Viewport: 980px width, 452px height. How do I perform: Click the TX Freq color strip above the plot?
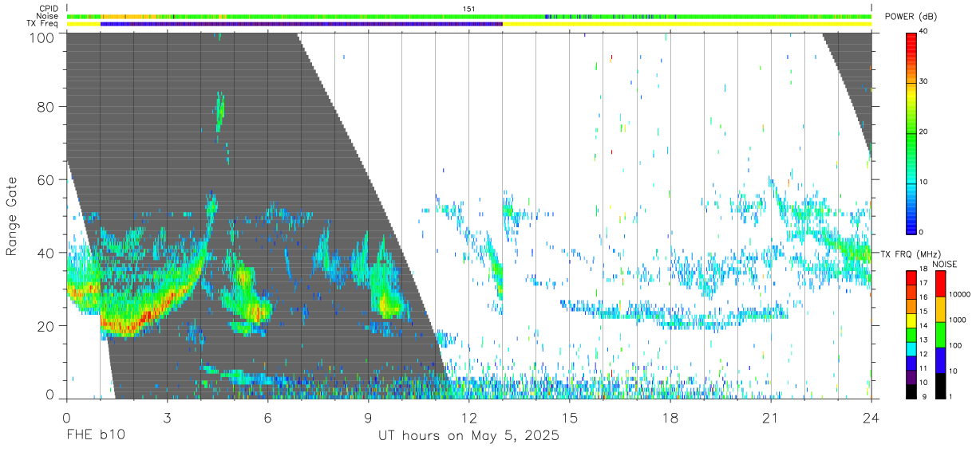pos(469,24)
